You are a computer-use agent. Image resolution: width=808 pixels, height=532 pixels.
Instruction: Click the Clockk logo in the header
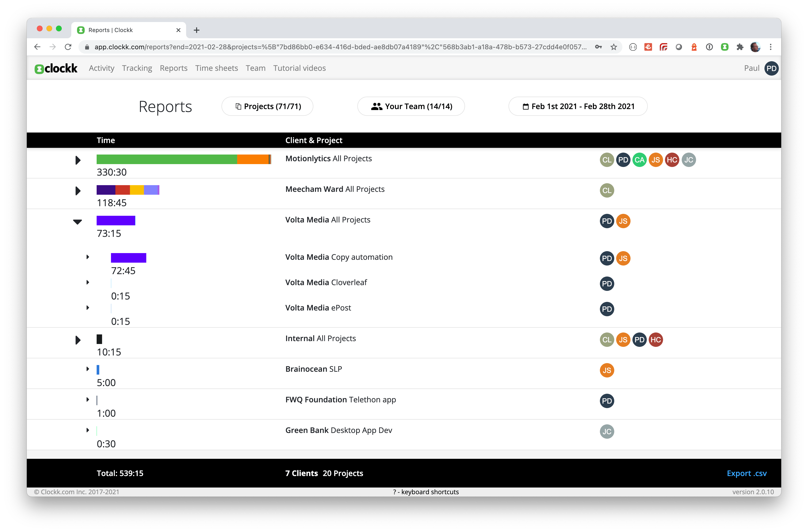[56, 68]
